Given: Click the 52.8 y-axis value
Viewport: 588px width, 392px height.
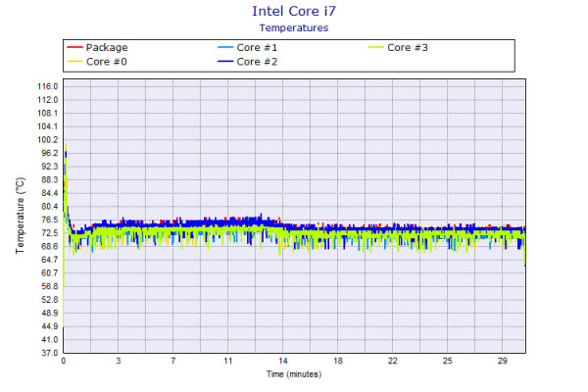Looking at the screenshot, I should pyautogui.click(x=50, y=300).
